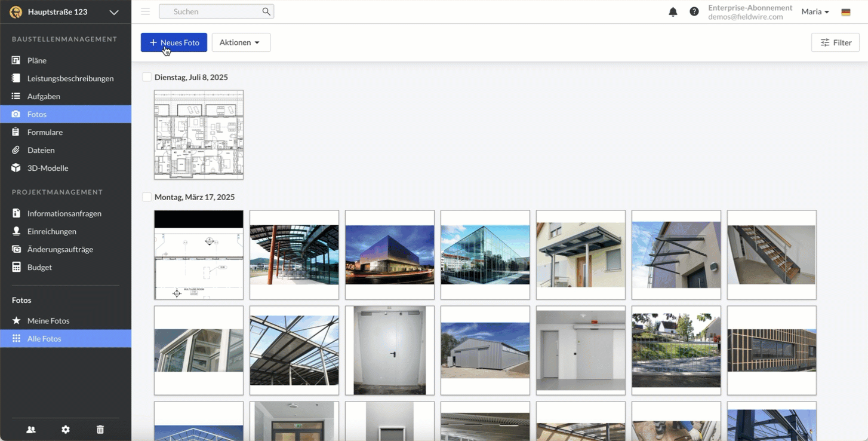Screen dimensions: 868x441
Task: Go to Pläne in the sidebar
Action: [37, 60]
